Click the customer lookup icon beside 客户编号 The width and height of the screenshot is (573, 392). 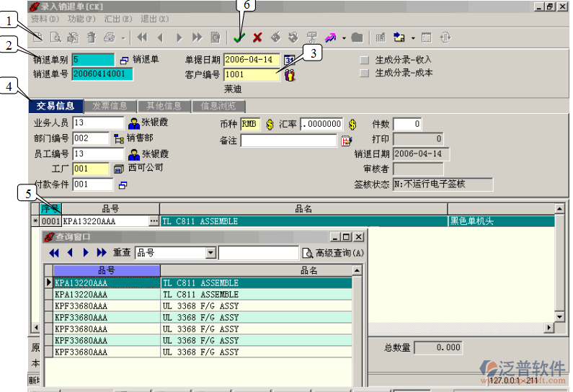pos(290,74)
